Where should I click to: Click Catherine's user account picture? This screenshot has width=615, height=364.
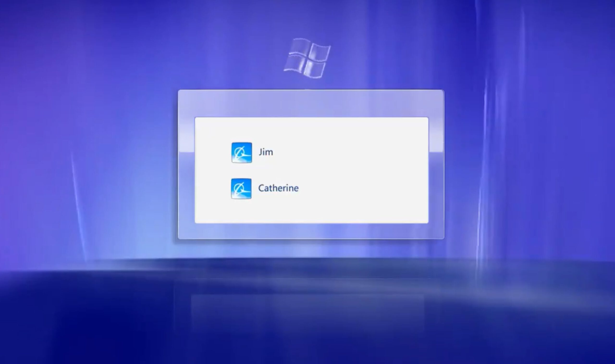[241, 188]
